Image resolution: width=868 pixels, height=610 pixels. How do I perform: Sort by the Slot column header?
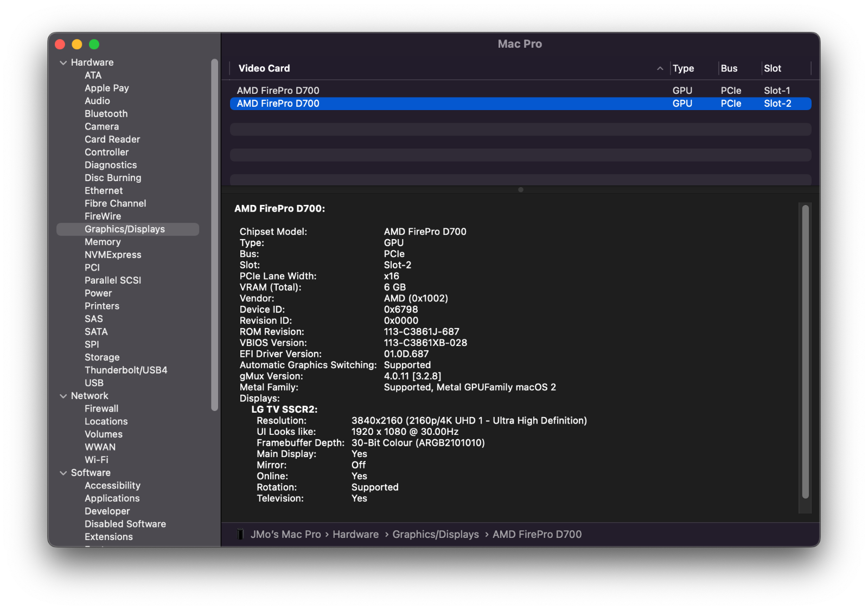click(x=772, y=68)
